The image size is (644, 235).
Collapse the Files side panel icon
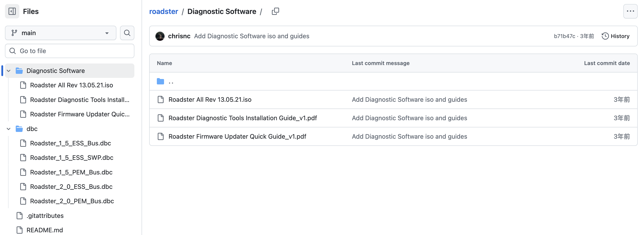point(12,11)
